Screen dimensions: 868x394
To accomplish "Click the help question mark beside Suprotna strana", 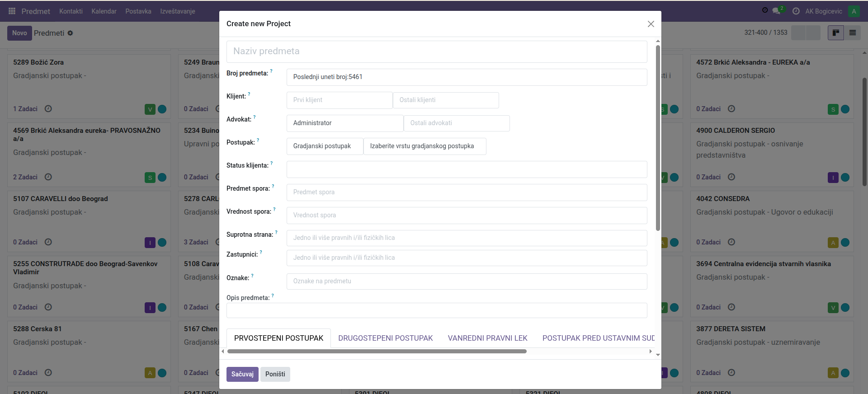I will tap(276, 233).
